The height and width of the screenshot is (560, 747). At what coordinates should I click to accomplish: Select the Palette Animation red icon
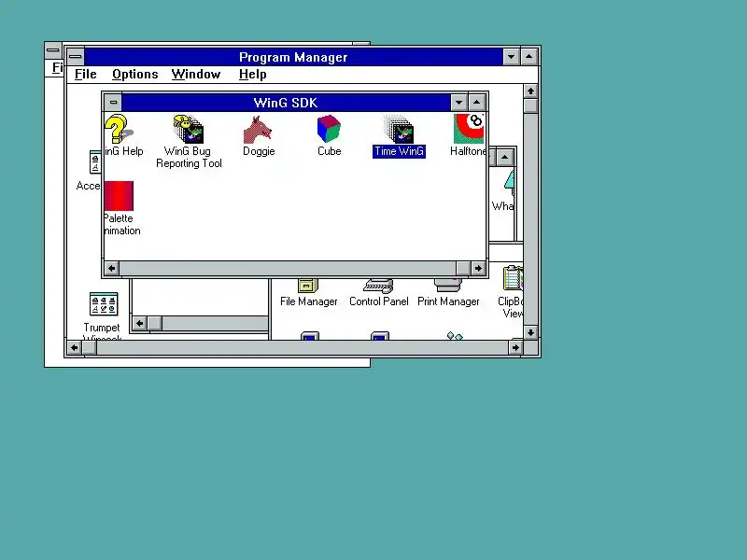tap(119, 196)
